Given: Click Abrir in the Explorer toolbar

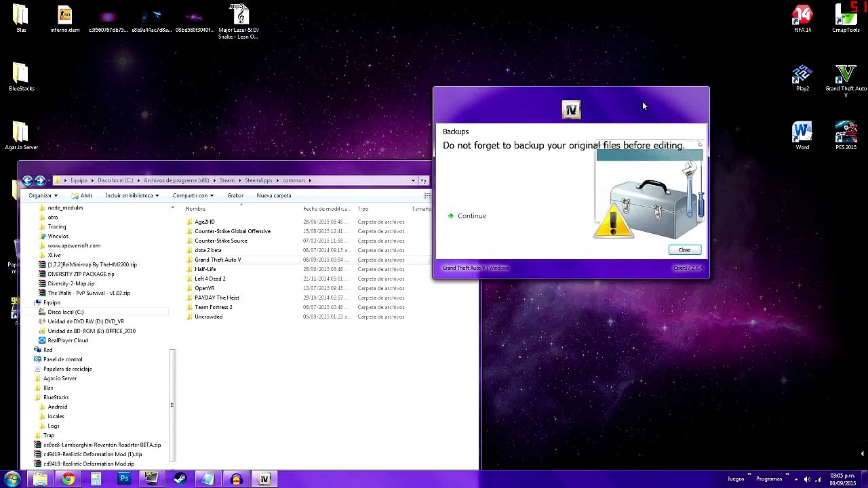Looking at the screenshot, I should pos(81,196).
